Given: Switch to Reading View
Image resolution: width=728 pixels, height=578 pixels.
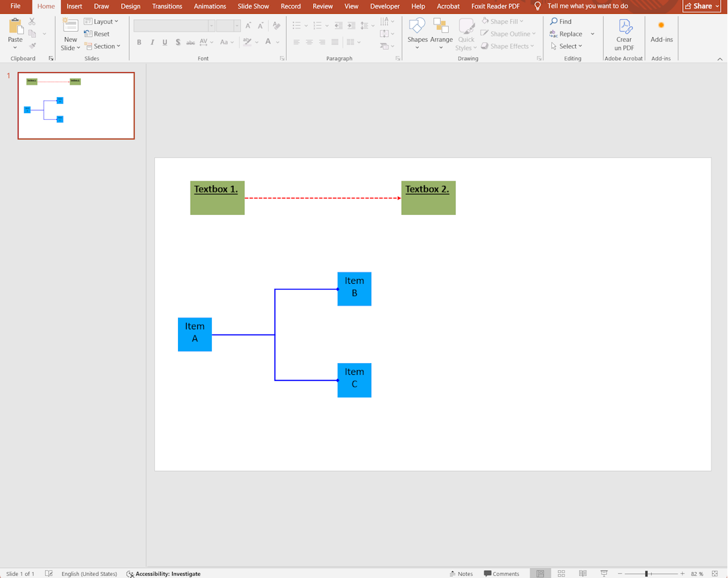Looking at the screenshot, I should [x=582, y=573].
